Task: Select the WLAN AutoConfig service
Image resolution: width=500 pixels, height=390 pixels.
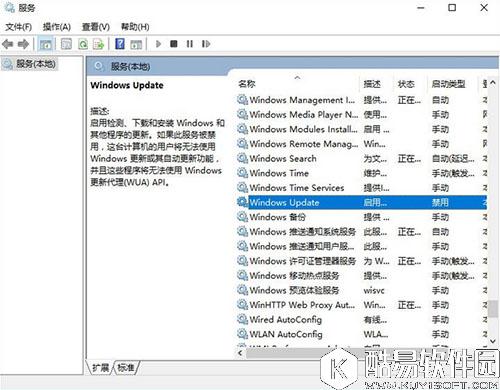Action: (x=362, y=334)
